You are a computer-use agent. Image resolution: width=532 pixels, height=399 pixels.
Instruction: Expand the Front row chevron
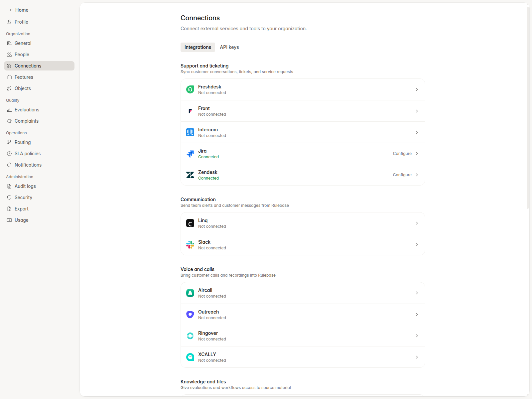point(417,111)
